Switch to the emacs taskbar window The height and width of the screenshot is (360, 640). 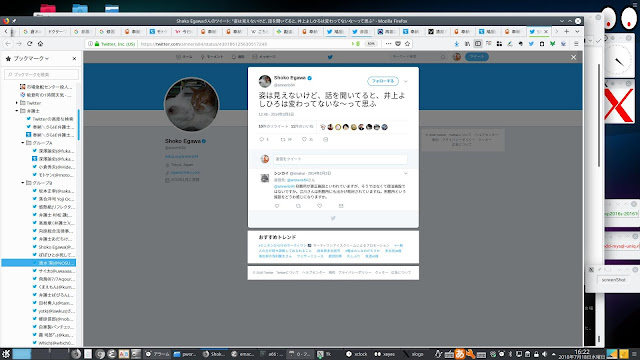(x=242, y=354)
